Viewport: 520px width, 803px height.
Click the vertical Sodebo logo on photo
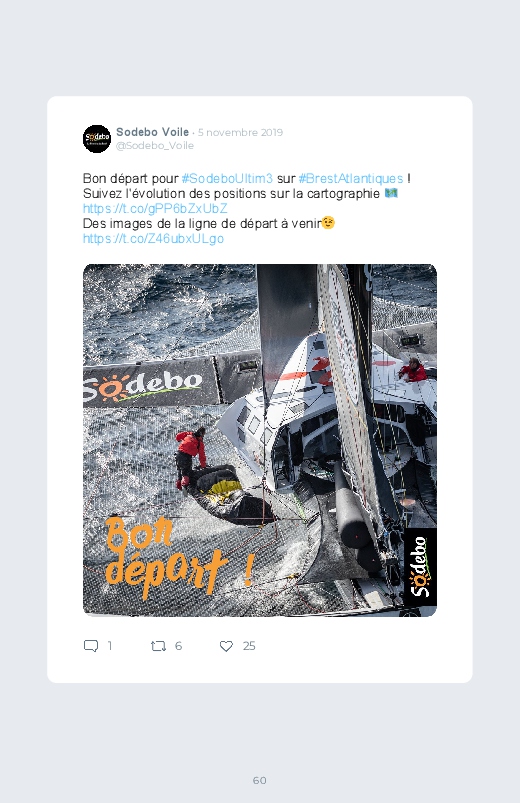tap(420, 567)
